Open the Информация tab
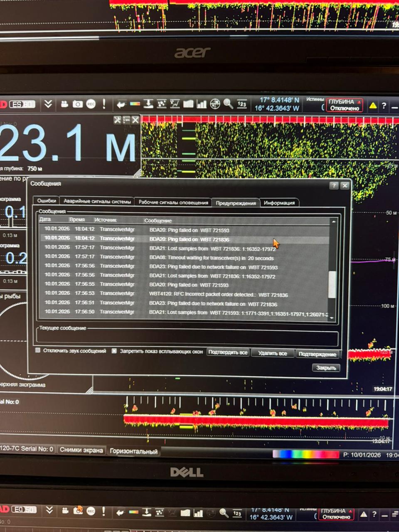 click(x=279, y=203)
